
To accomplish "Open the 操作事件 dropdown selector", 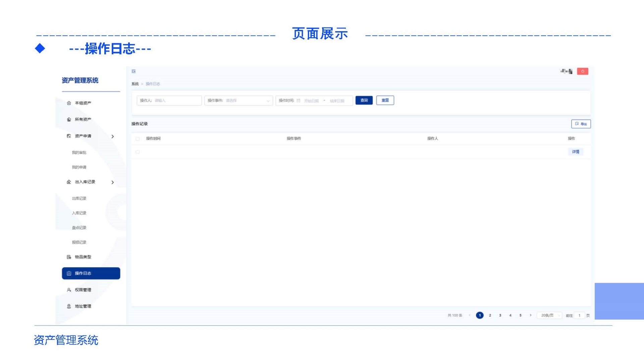I will click(238, 101).
